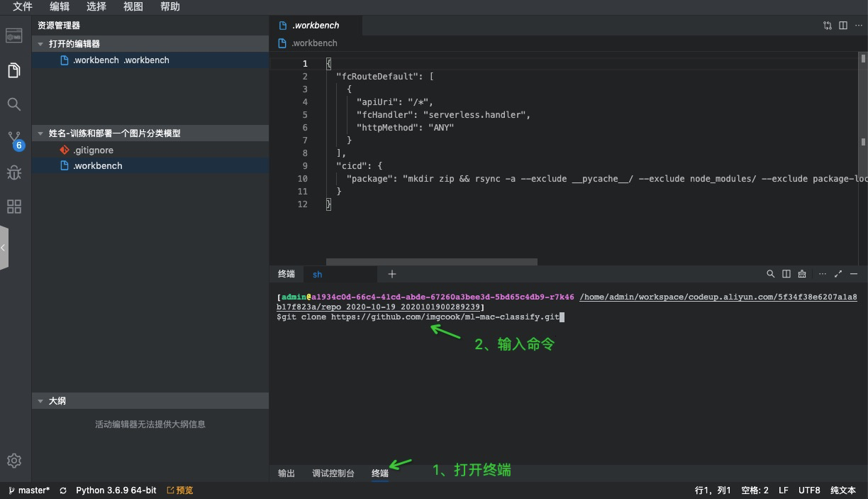The width and height of the screenshot is (868, 499).
Task: Collapse the 姓名-训练和部署一个图片分类模型 folder section
Action: point(40,133)
